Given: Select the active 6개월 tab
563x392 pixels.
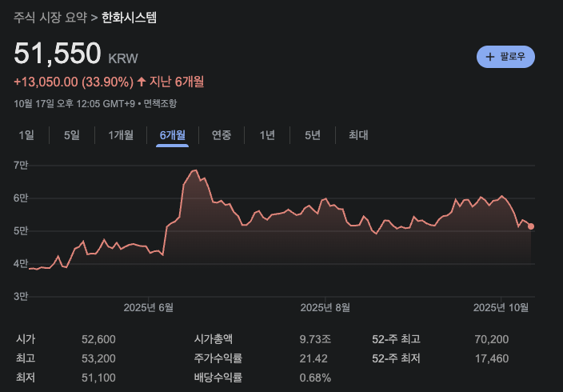Looking at the screenshot, I should 172,135.
